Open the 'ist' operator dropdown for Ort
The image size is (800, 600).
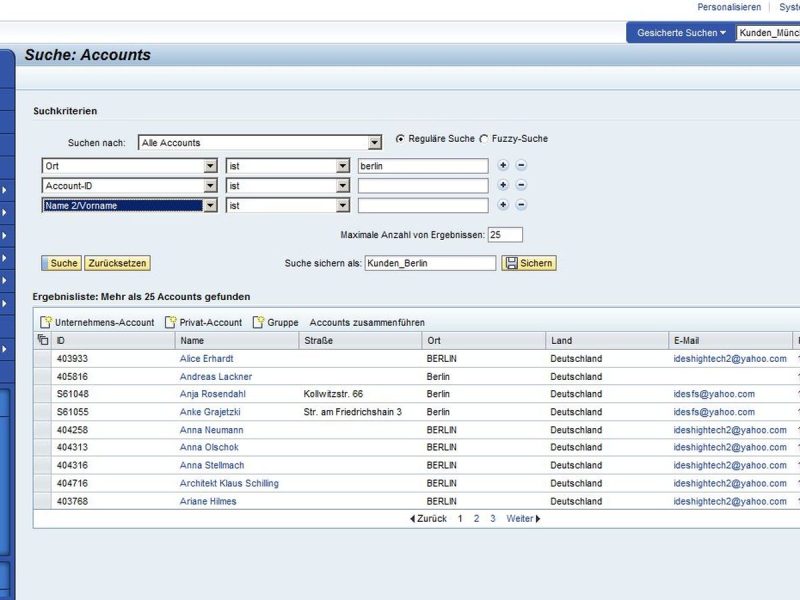coord(343,166)
